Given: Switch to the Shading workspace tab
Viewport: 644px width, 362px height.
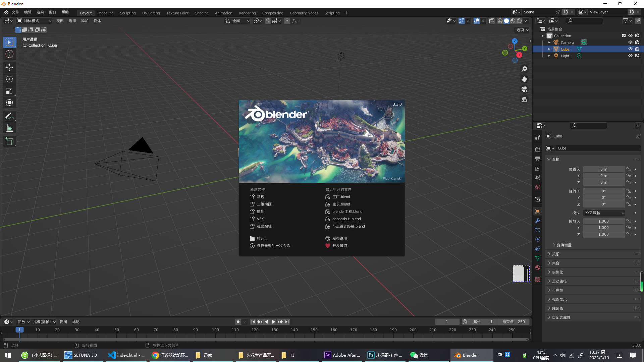Looking at the screenshot, I should [x=202, y=13].
